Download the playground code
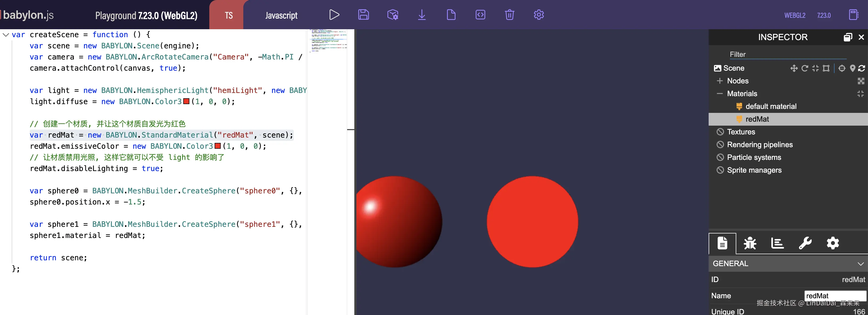The height and width of the screenshot is (315, 868). coord(422,15)
